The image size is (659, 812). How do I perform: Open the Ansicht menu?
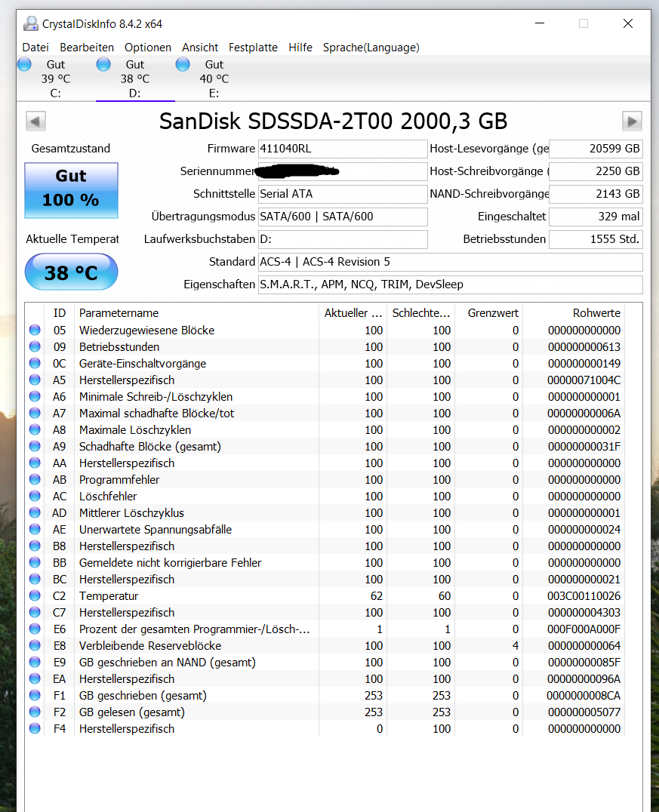200,48
